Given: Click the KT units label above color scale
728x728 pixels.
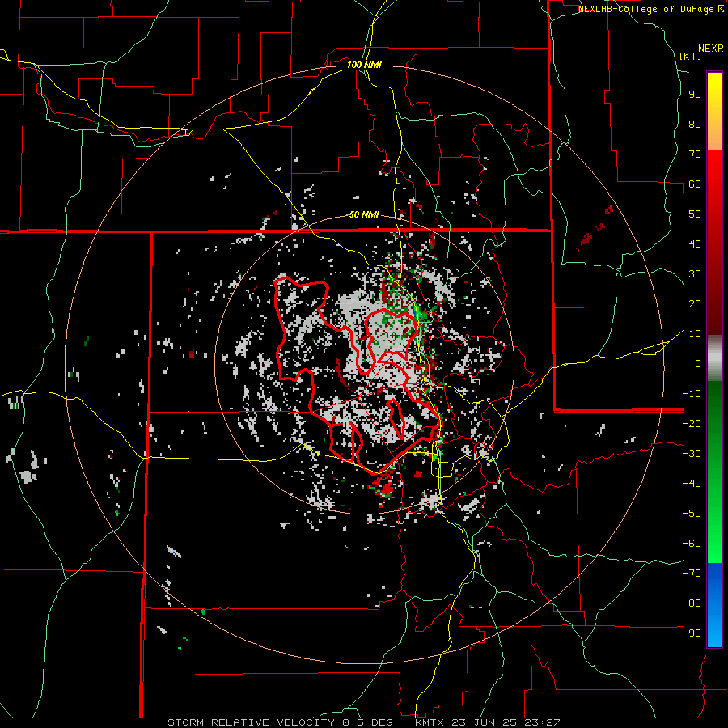Looking at the screenshot, I should coord(691,56).
